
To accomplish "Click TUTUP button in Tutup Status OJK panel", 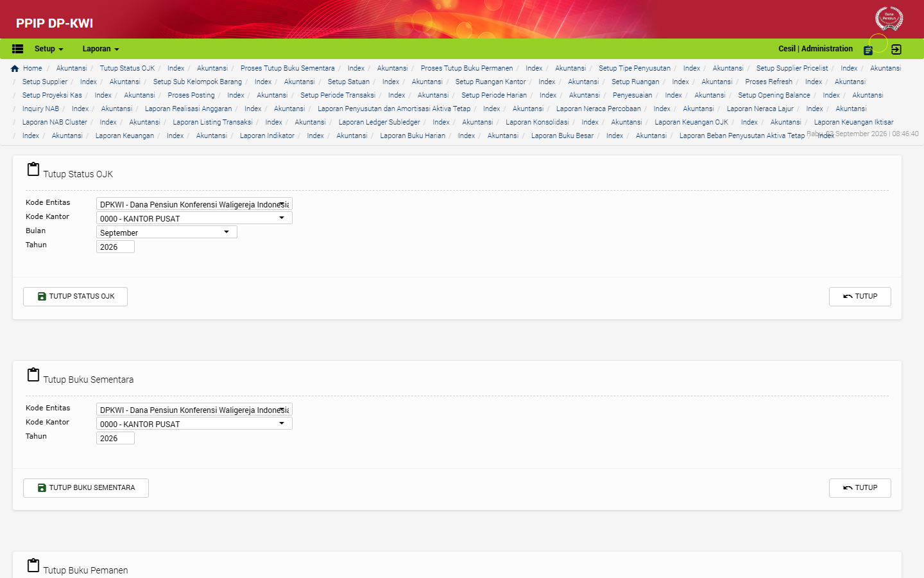I will 860,297.
